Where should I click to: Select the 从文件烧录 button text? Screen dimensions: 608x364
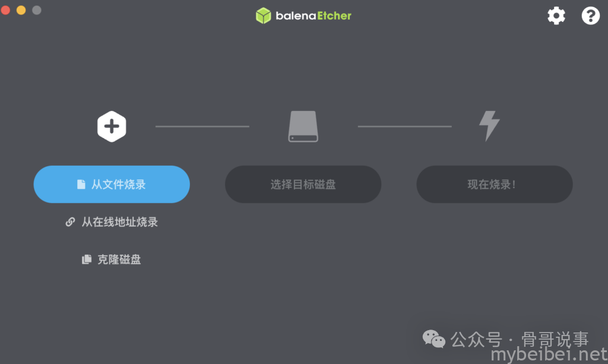[118, 185]
